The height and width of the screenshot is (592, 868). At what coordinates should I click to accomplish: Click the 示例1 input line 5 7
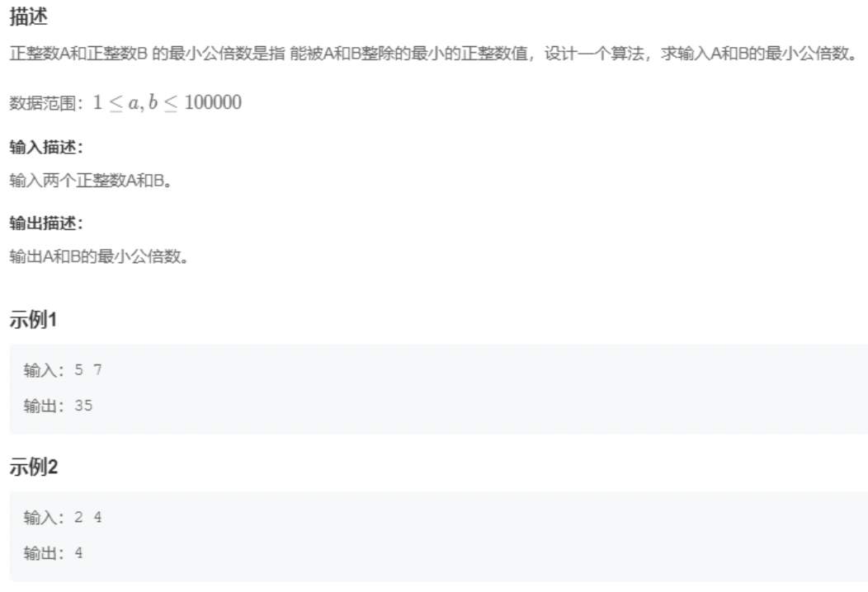63,369
